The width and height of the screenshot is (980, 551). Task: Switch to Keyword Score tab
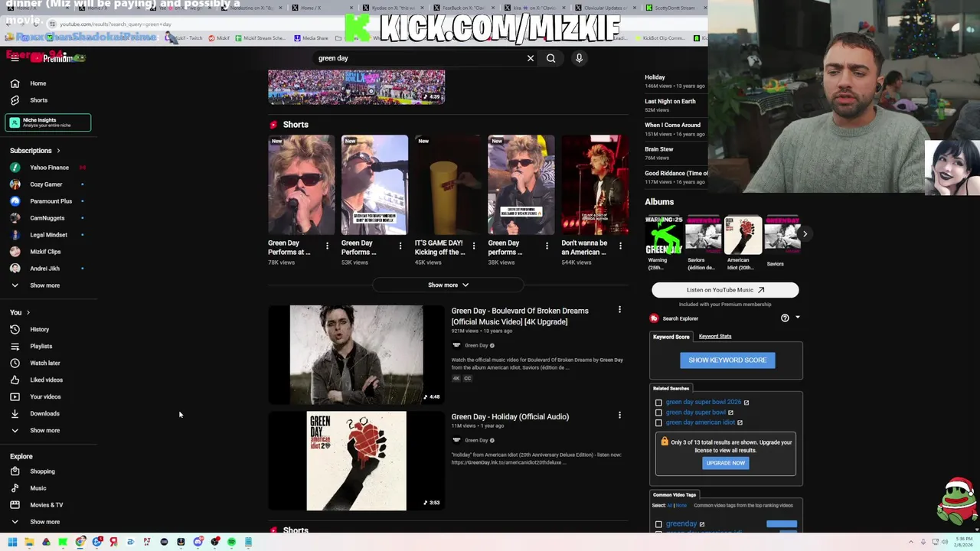coord(671,337)
